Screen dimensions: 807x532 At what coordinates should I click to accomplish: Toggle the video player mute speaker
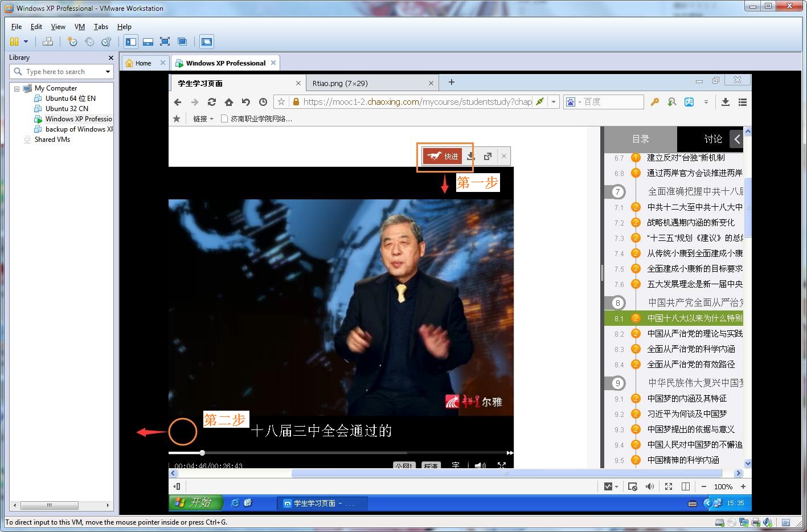480,465
